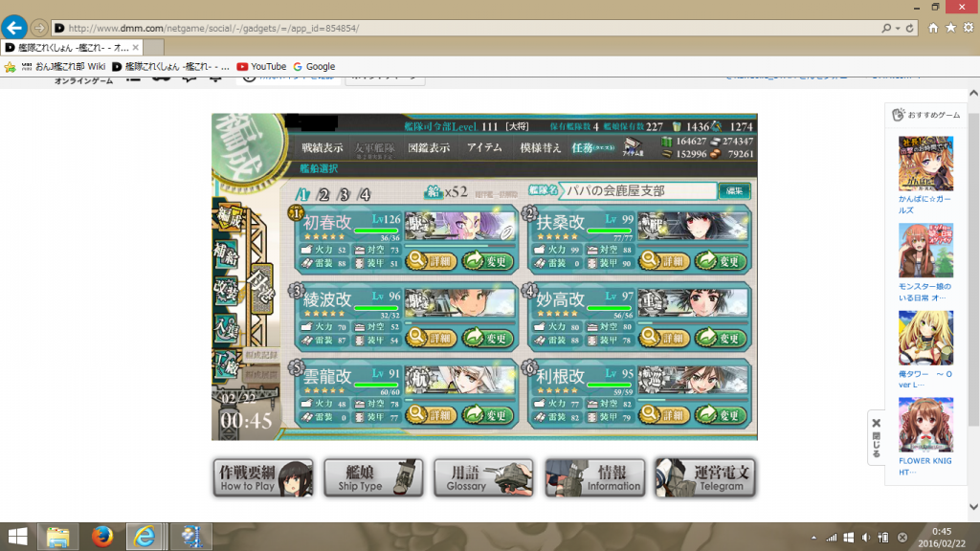Open 作戦要綱 How to Play button
The height and width of the screenshot is (551, 980).
pyautogui.click(x=263, y=478)
